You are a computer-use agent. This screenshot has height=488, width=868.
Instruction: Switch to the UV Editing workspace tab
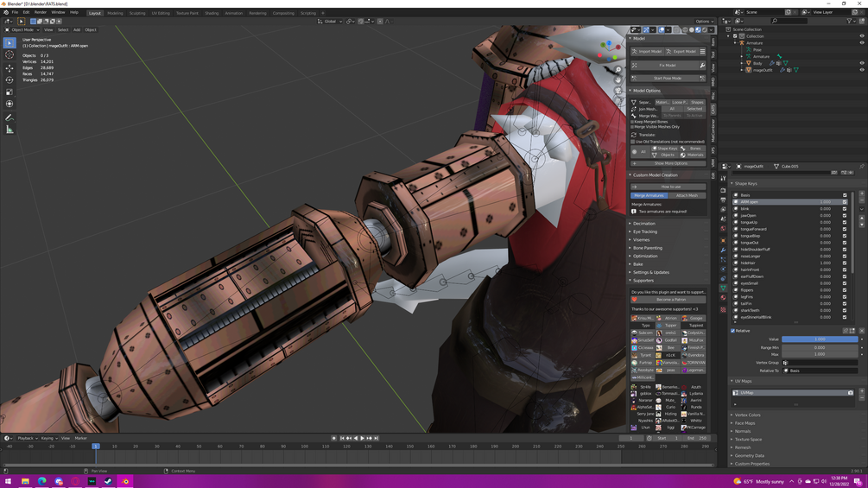pos(161,13)
